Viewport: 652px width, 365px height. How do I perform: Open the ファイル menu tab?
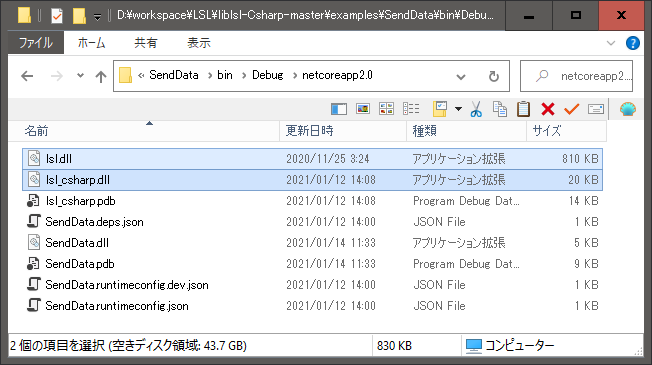coord(36,42)
